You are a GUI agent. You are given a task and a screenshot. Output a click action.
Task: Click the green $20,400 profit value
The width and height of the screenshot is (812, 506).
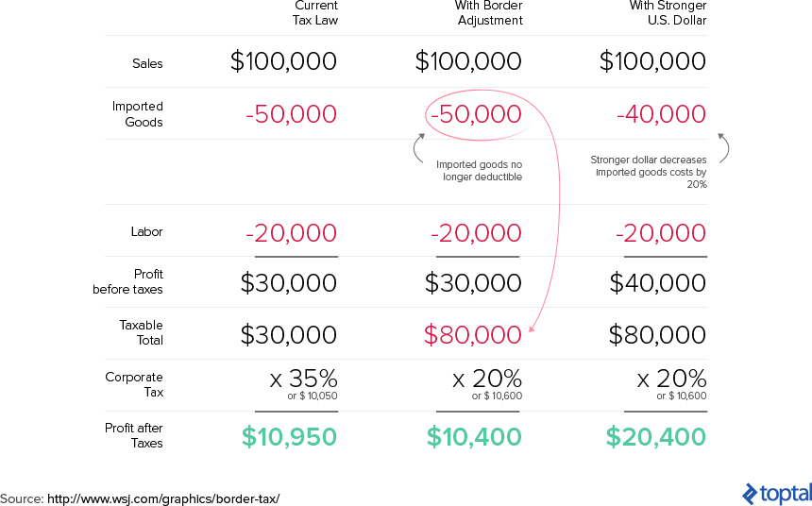point(655,436)
